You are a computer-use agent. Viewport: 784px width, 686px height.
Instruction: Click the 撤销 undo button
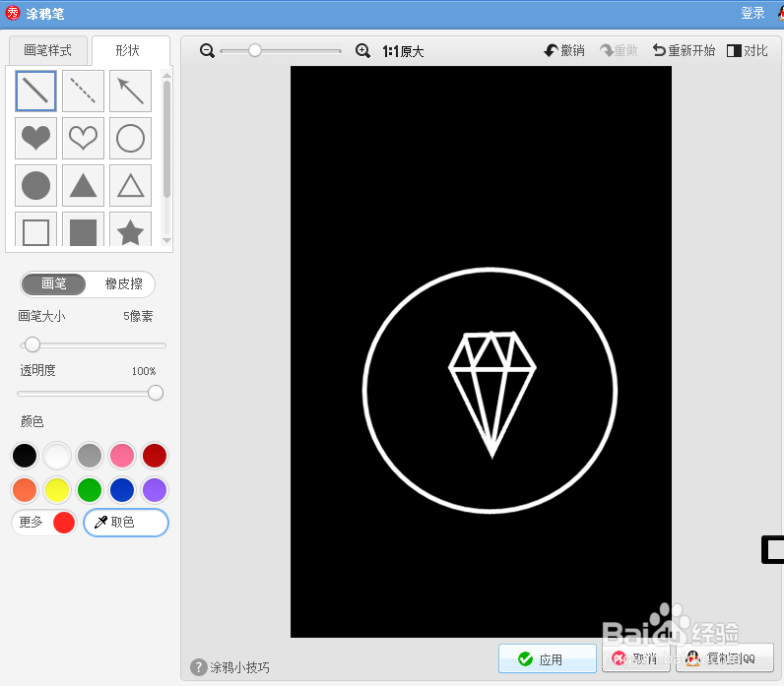coord(564,50)
